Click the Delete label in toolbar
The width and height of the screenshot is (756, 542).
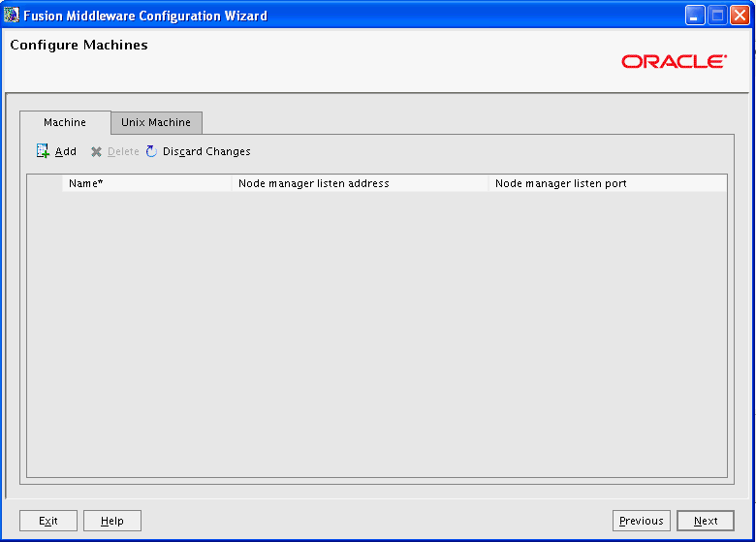tap(123, 151)
